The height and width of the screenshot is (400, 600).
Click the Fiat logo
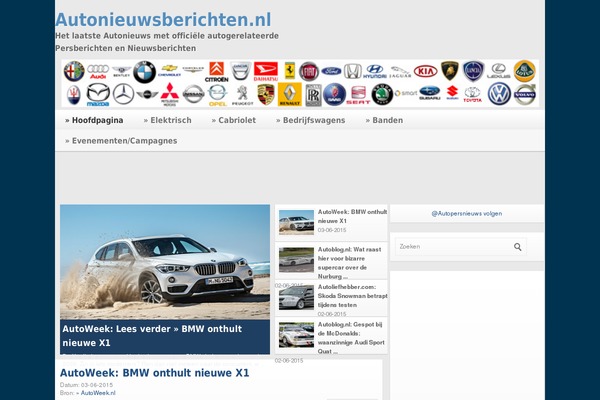pyautogui.click(x=309, y=71)
